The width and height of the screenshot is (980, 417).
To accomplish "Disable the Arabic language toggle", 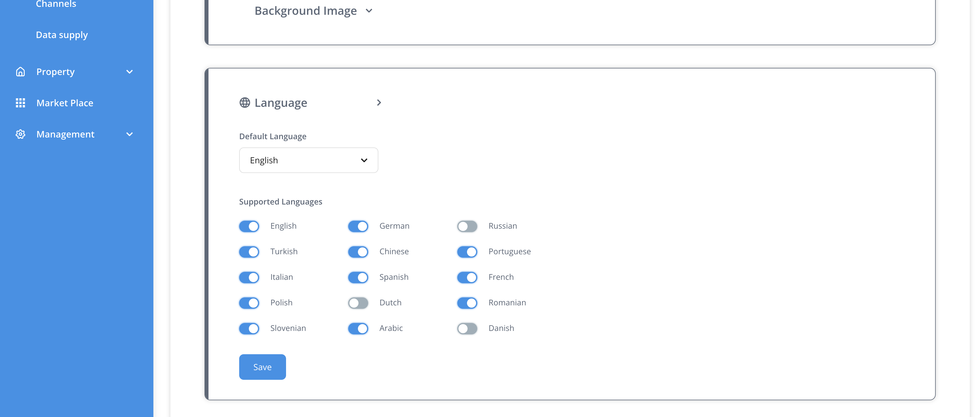I will (358, 328).
